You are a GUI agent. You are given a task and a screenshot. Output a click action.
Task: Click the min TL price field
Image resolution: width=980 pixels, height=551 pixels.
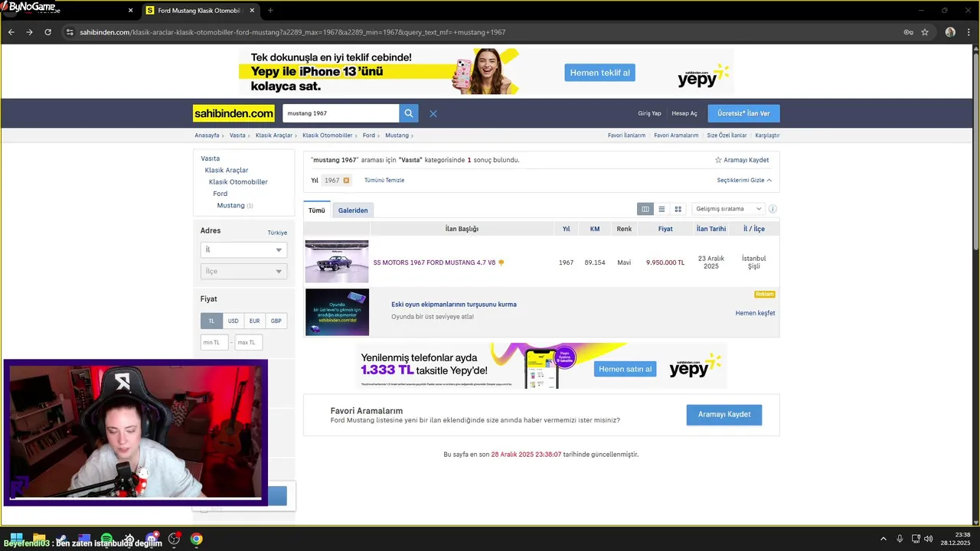[x=214, y=342]
